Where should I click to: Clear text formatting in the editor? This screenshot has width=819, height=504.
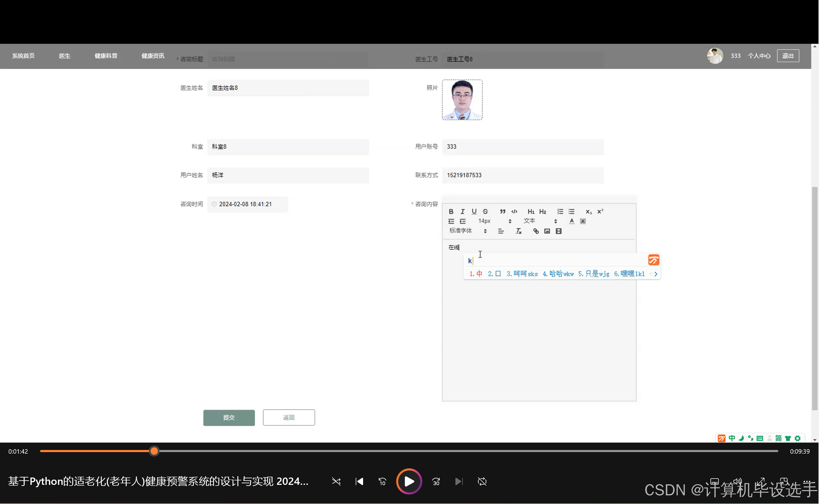pos(519,231)
